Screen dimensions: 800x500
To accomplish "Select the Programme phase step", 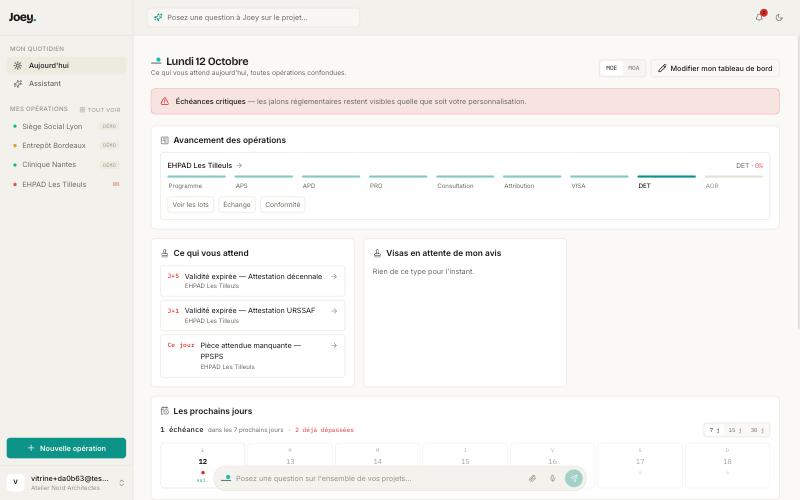I will coord(196,182).
